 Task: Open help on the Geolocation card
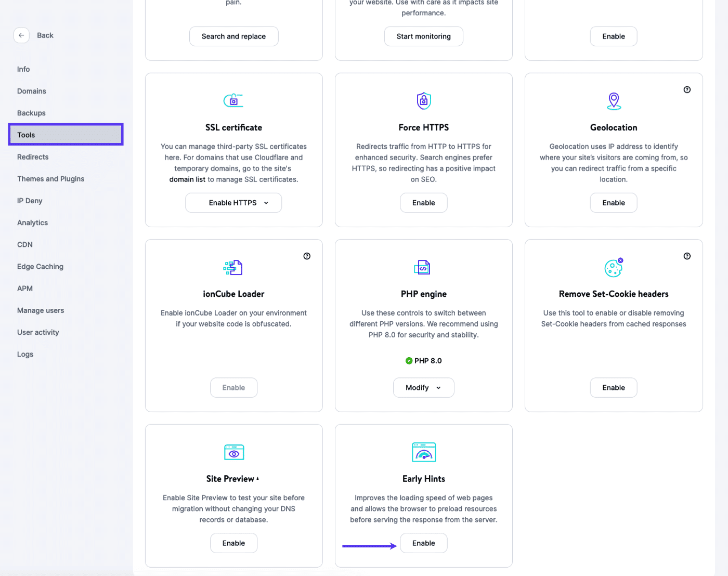pyautogui.click(x=687, y=89)
